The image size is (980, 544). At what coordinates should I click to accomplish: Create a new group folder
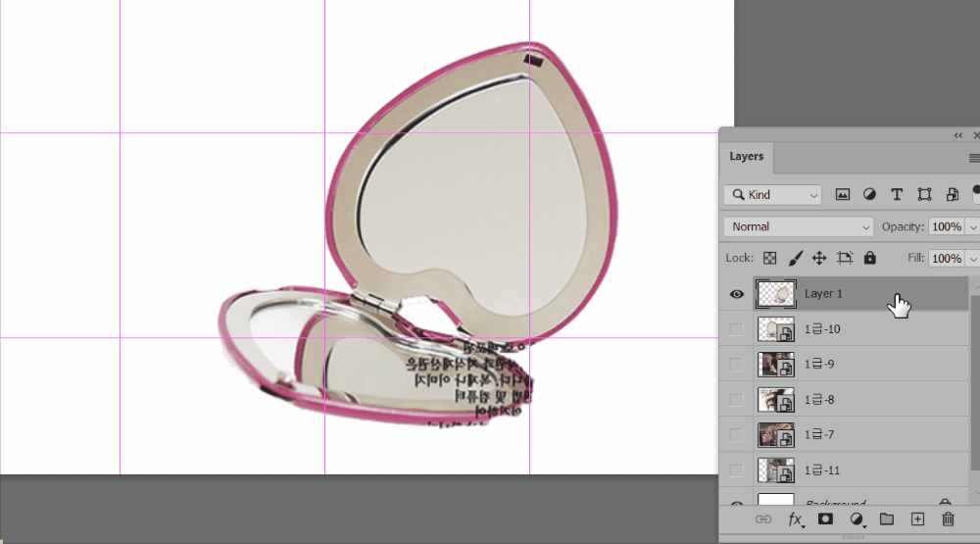(886, 519)
